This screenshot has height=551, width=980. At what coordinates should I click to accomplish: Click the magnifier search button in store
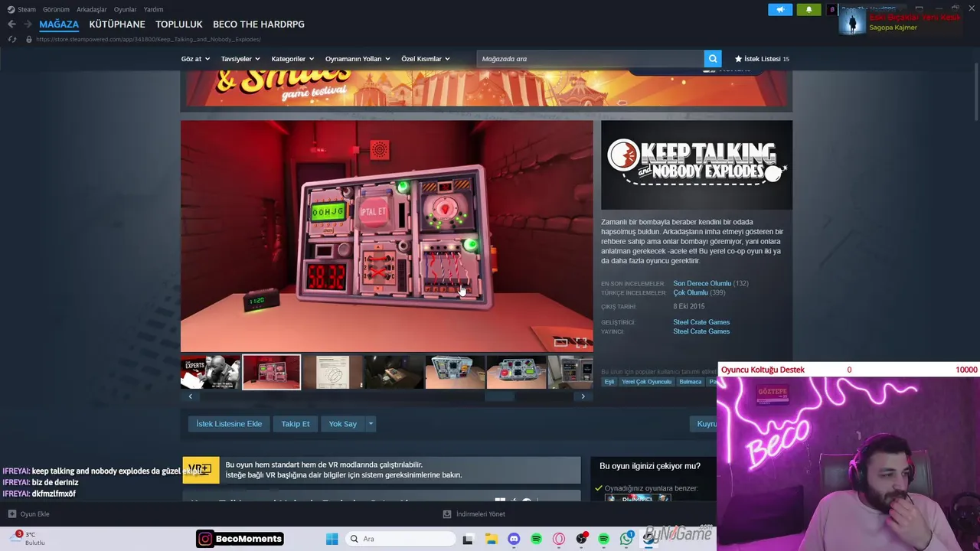tap(714, 59)
